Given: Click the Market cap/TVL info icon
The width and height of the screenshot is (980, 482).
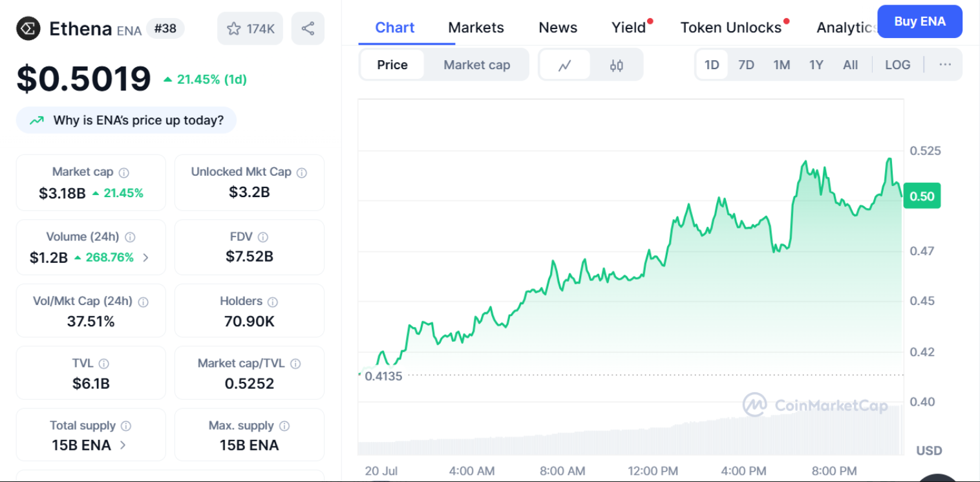Looking at the screenshot, I should point(295,364).
